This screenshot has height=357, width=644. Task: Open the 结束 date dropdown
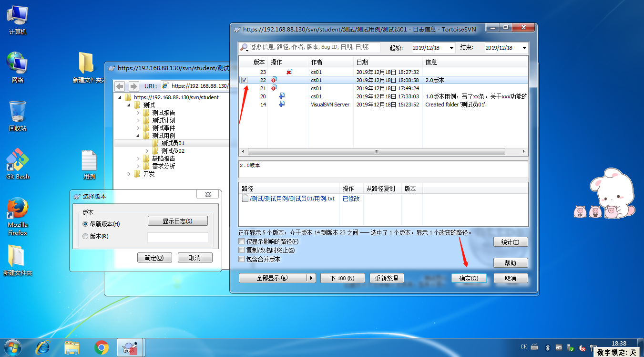coord(524,48)
